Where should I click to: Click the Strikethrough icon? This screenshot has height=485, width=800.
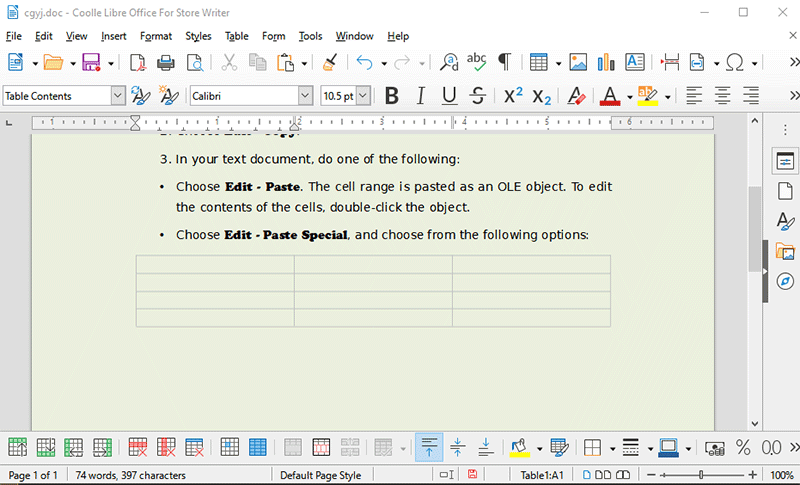478,96
